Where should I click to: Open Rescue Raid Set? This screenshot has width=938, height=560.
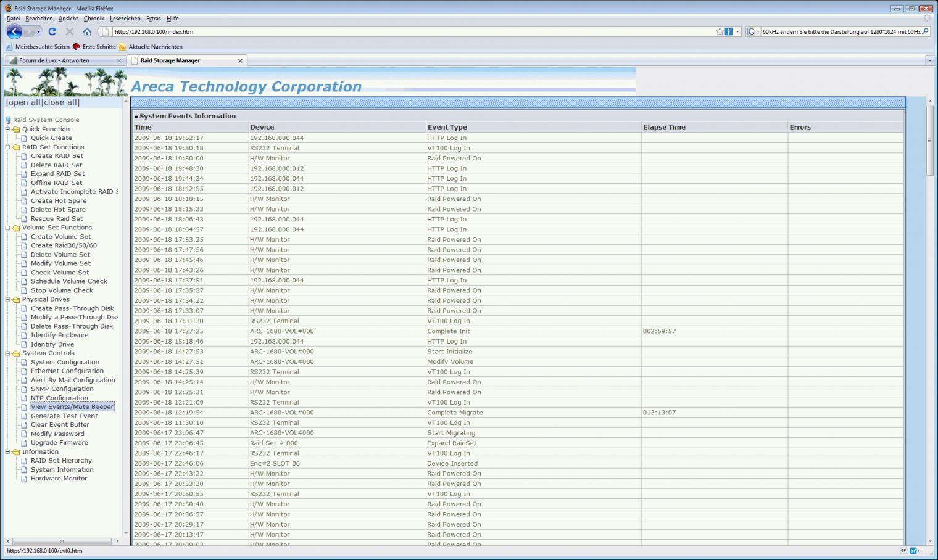(x=57, y=218)
